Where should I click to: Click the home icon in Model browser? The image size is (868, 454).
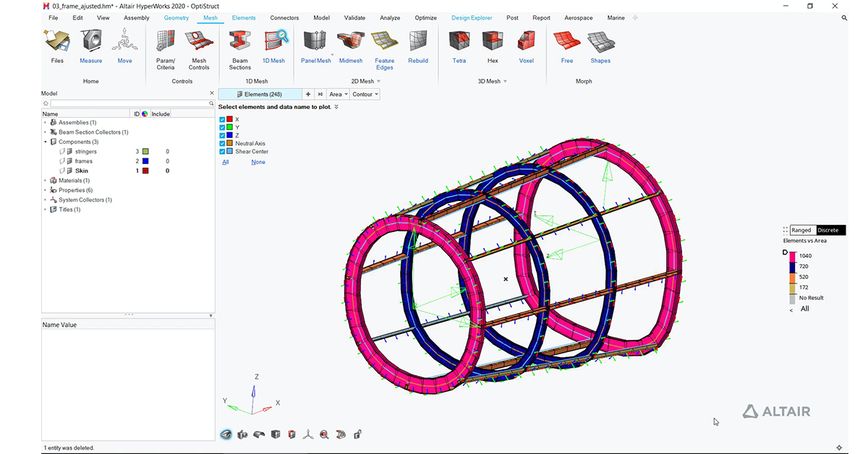coord(46,103)
